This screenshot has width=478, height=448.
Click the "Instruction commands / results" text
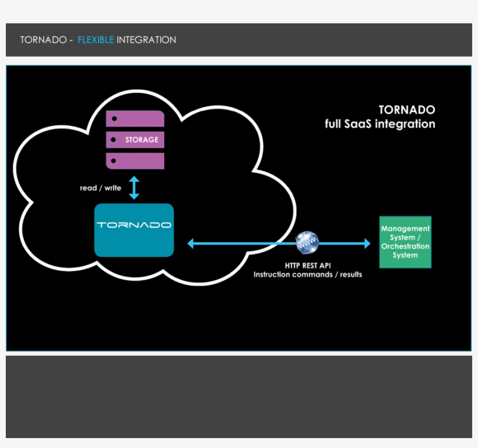[308, 275]
